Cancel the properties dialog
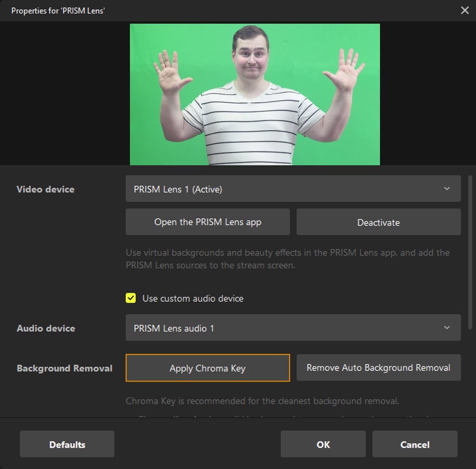476x469 pixels. [415, 444]
